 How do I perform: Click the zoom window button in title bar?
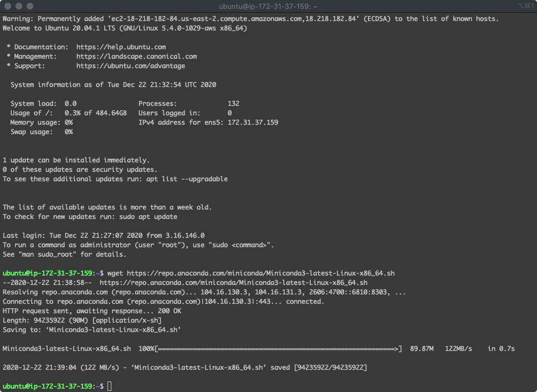30,6
